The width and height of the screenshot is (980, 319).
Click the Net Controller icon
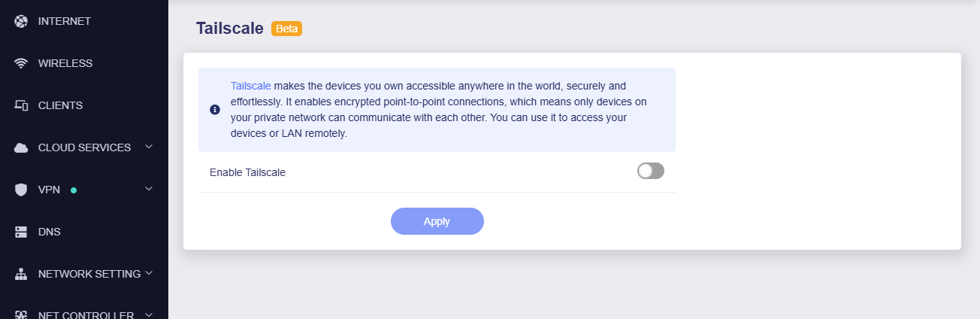[21, 314]
